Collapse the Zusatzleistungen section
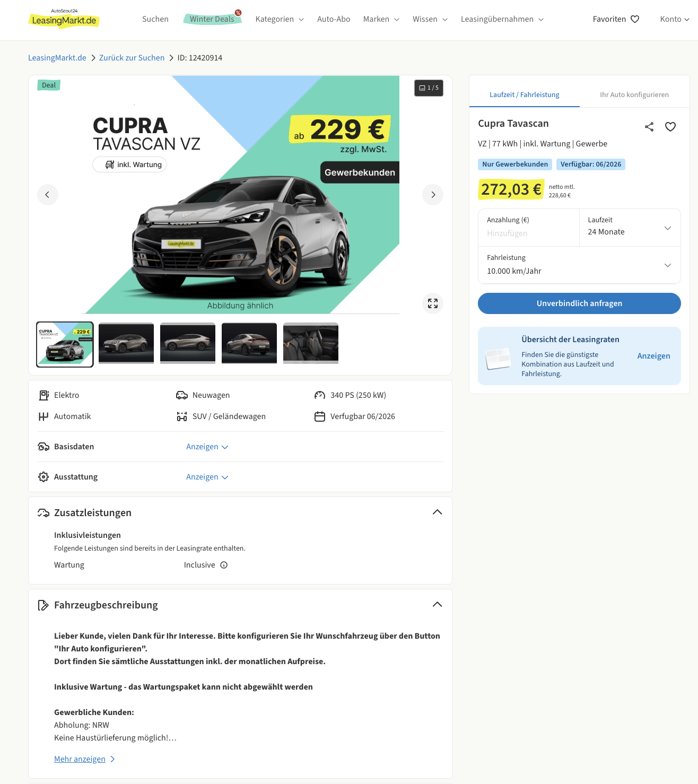698x784 pixels. (x=437, y=512)
